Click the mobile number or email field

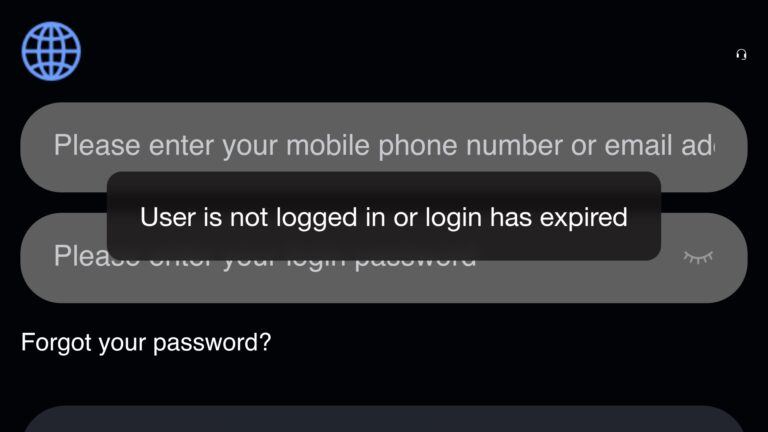[x=384, y=147]
